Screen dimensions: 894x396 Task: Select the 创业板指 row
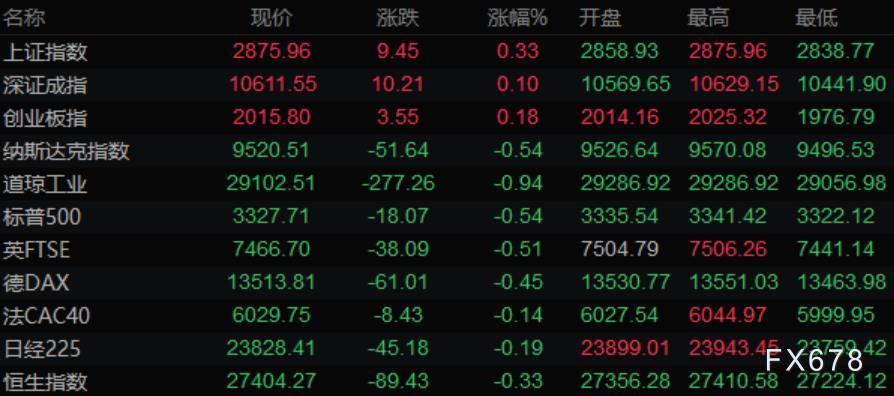[447, 118]
